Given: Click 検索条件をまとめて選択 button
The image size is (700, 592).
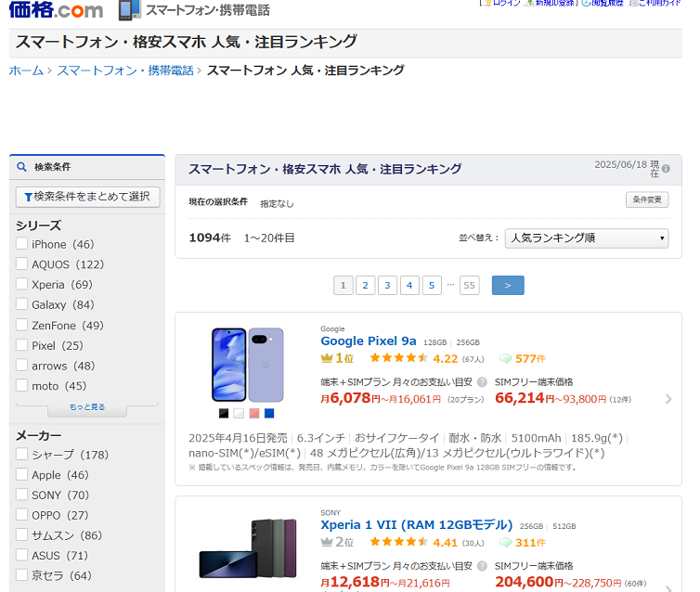Looking at the screenshot, I should (x=88, y=197).
